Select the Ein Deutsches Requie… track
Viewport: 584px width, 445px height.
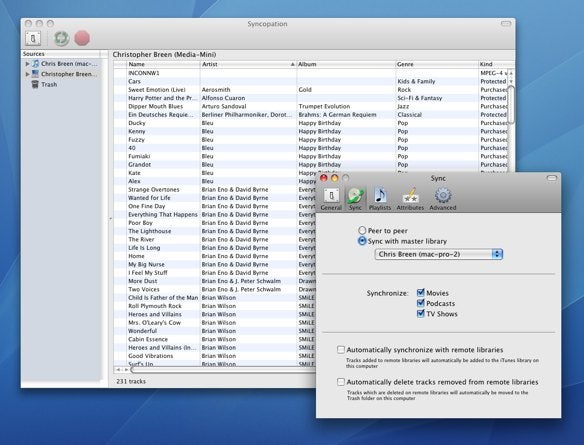click(161, 115)
